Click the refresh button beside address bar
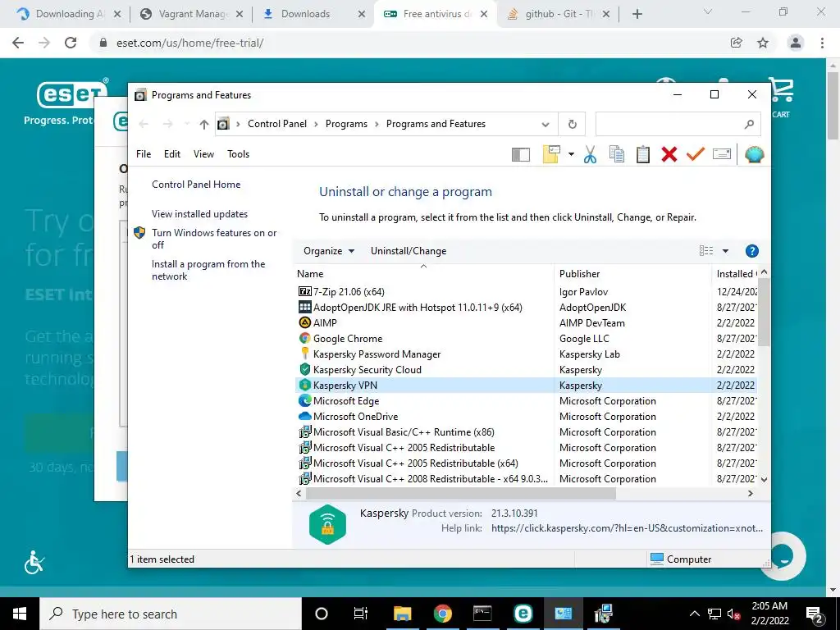Image resolution: width=840 pixels, height=630 pixels. coord(572,125)
